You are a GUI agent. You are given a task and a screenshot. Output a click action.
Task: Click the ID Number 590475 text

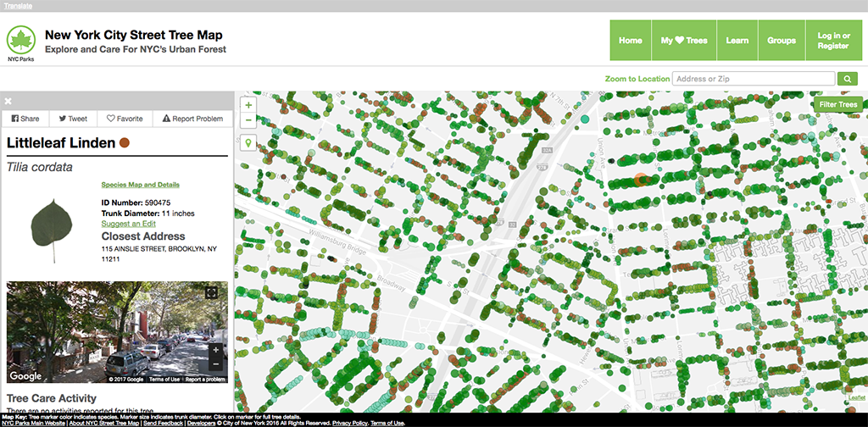(x=136, y=203)
